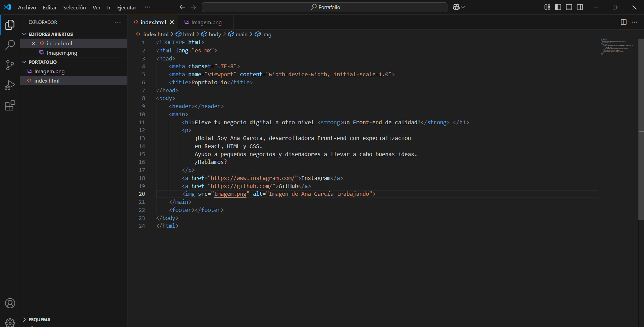This screenshot has width=644, height=327.
Task: Click the closing html tag on line 24
Action: click(167, 226)
